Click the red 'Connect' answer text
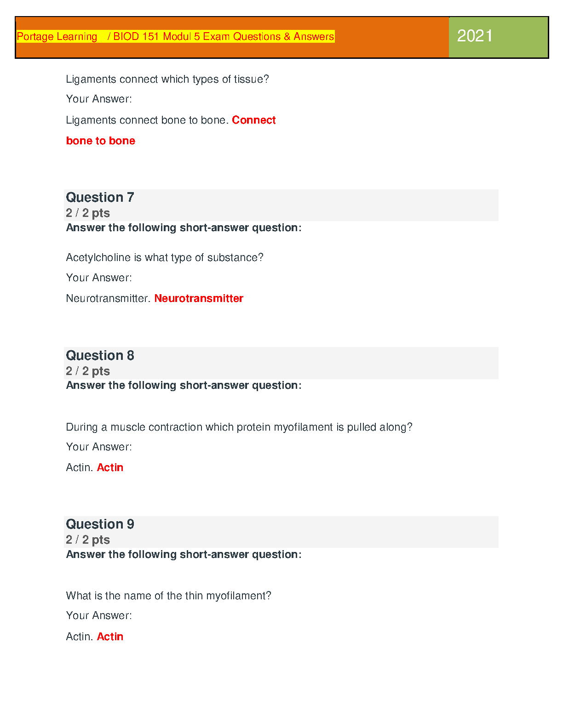 (253, 120)
